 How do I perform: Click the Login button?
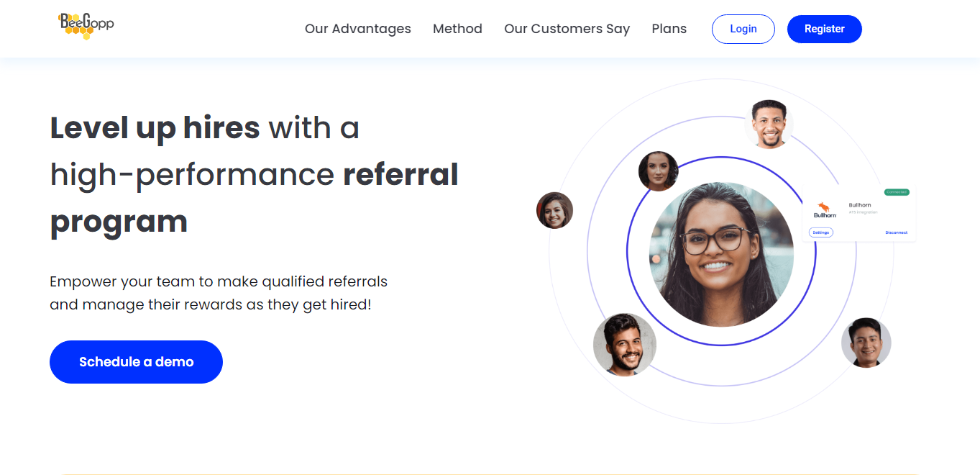(x=743, y=29)
